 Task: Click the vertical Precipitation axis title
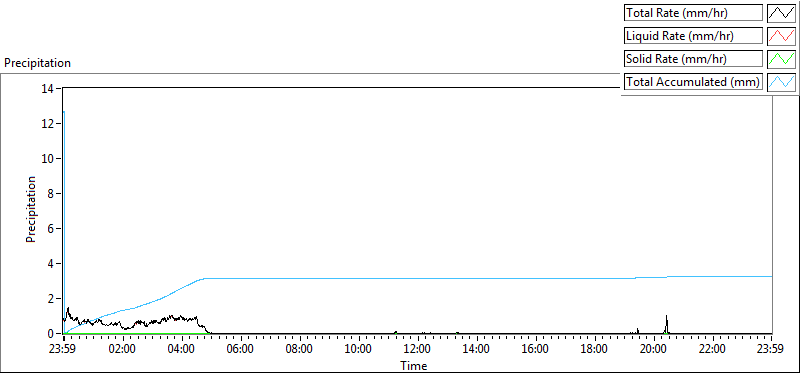click(31, 210)
